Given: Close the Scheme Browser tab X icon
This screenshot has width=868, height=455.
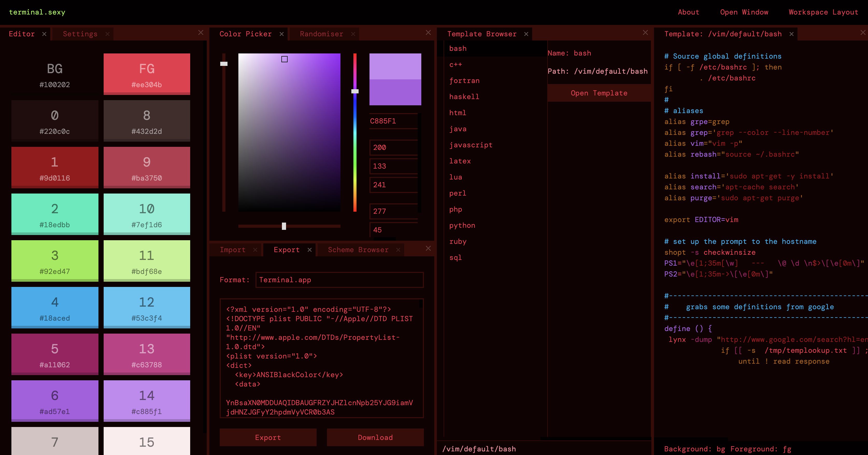Looking at the screenshot, I should click(398, 250).
